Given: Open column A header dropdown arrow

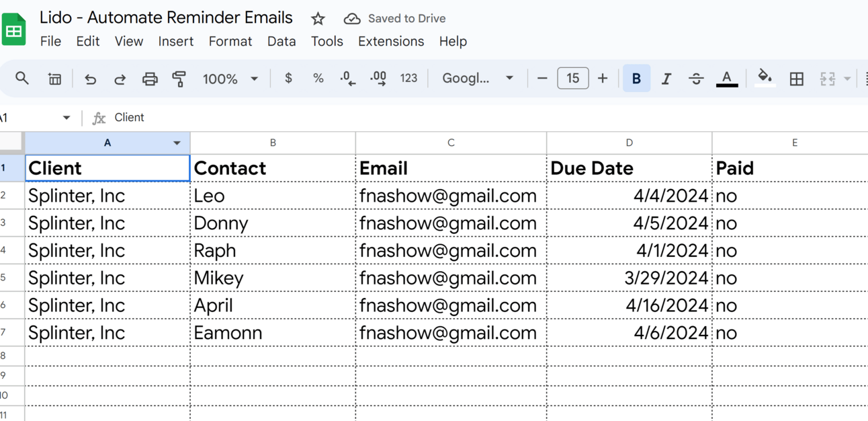Looking at the screenshot, I should coord(177,143).
